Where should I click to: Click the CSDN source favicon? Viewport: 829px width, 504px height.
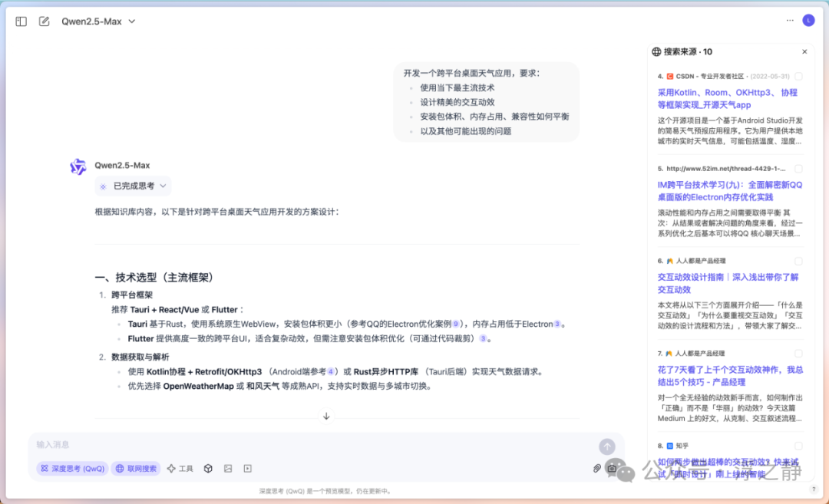tap(670, 77)
